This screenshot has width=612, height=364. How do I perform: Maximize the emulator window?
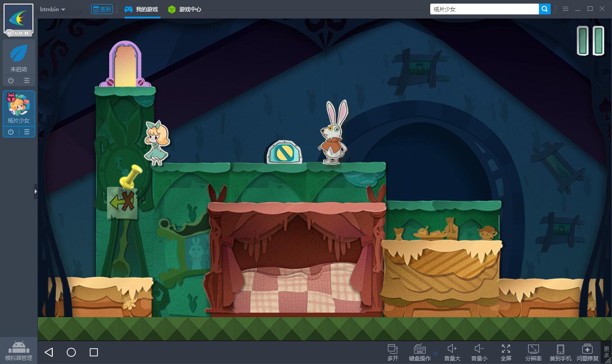590,9
